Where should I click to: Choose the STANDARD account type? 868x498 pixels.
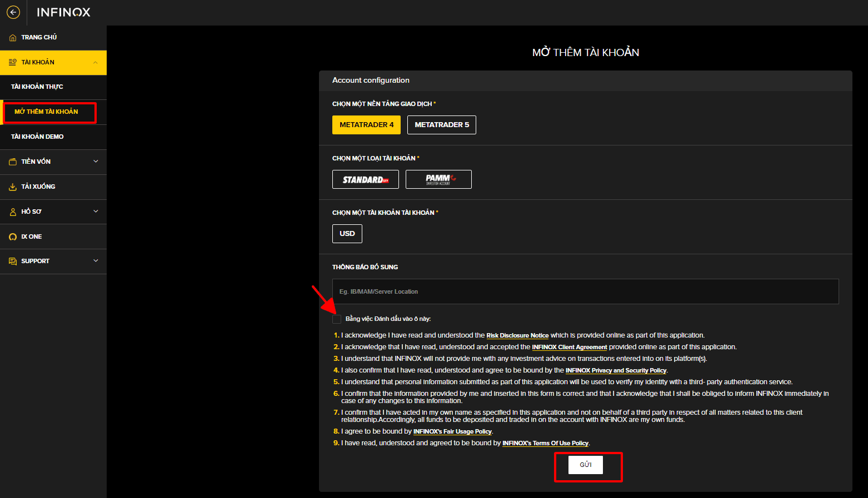[366, 179]
